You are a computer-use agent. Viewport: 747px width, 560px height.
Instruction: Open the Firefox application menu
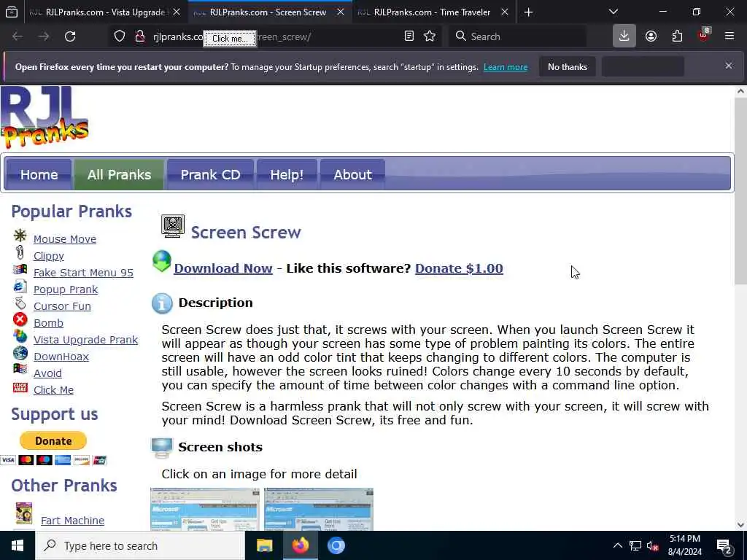[729, 36]
